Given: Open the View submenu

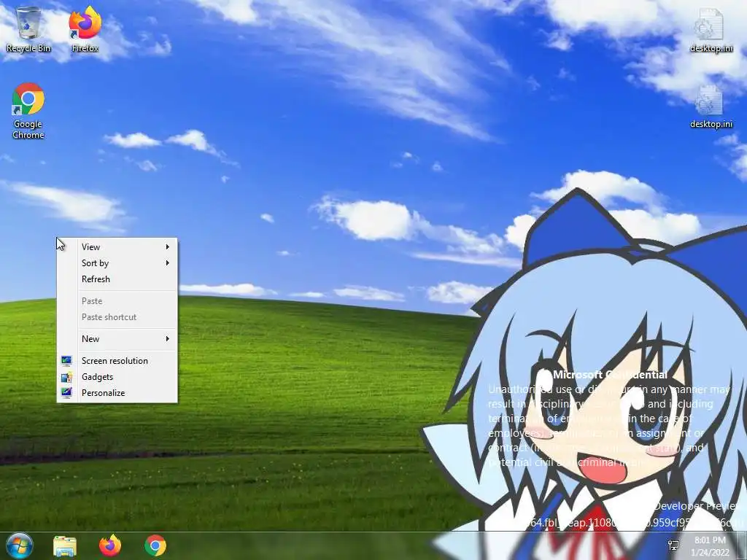Looking at the screenshot, I should click(x=117, y=246).
